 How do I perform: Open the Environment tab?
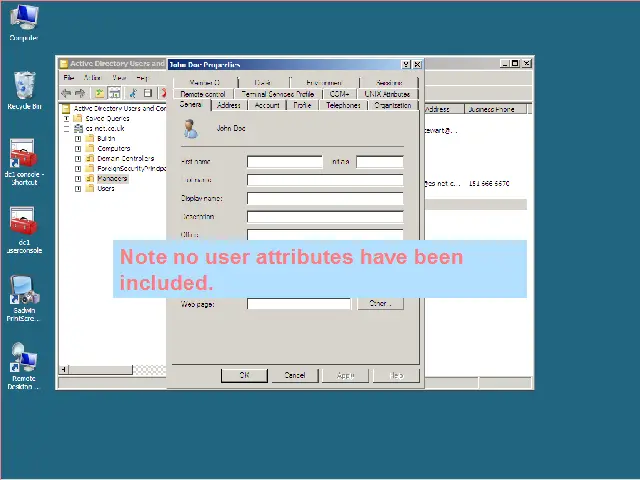click(324, 82)
